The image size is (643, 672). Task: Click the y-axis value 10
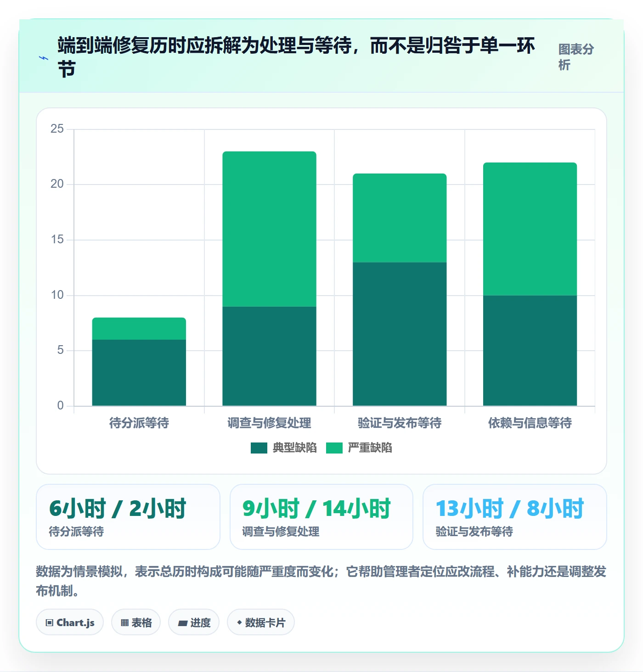pos(57,295)
